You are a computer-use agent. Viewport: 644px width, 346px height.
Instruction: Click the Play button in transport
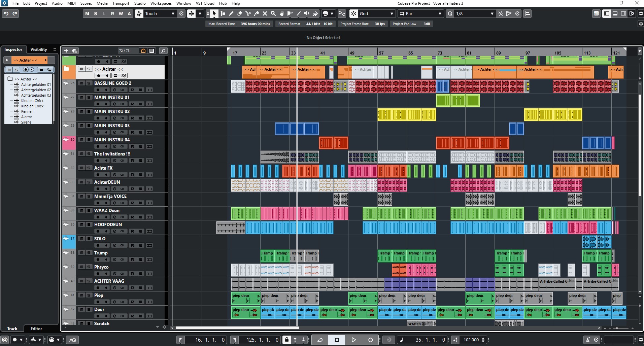click(353, 340)
